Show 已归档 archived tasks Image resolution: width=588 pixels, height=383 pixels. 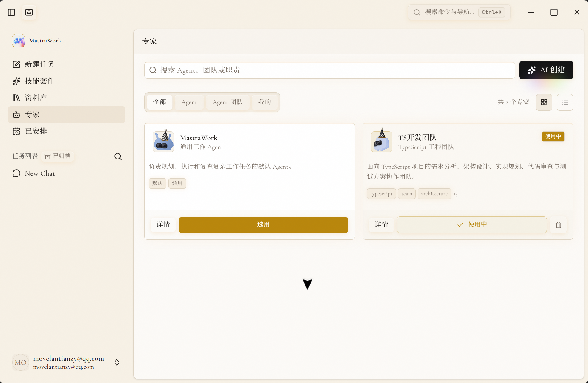point(58,156)
